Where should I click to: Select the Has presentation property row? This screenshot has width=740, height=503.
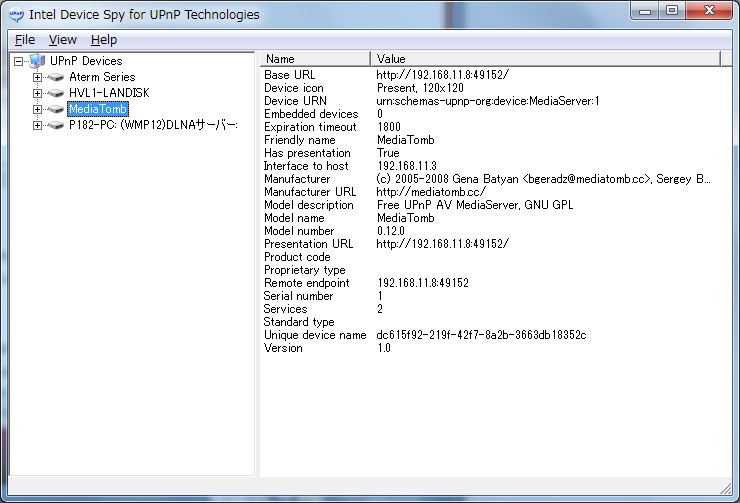(491, 153)
